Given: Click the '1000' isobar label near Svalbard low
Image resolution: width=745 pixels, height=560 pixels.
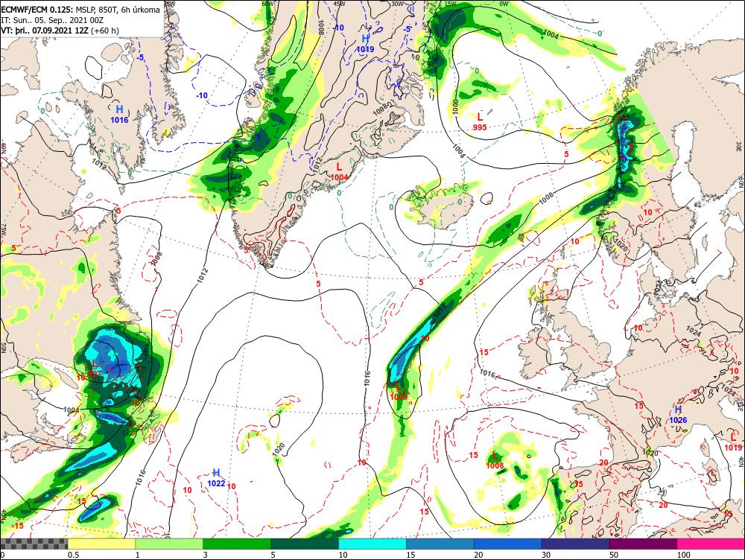Looking at the screenshot, I should [455, 106].
